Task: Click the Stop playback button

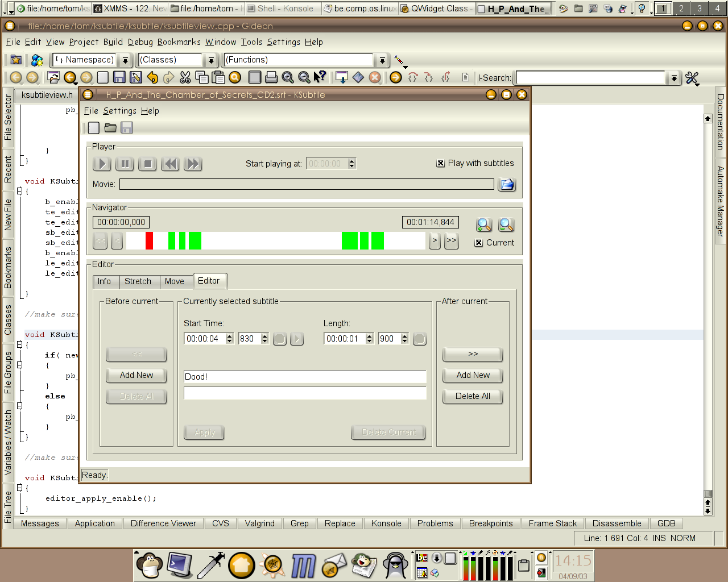Action: 148,164
